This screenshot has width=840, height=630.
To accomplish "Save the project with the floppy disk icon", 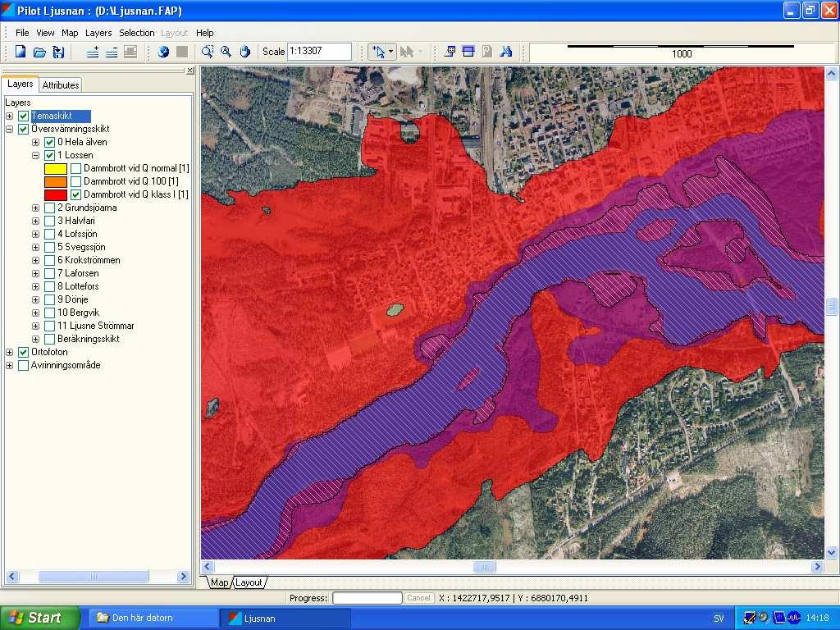I will coord(58,52).
